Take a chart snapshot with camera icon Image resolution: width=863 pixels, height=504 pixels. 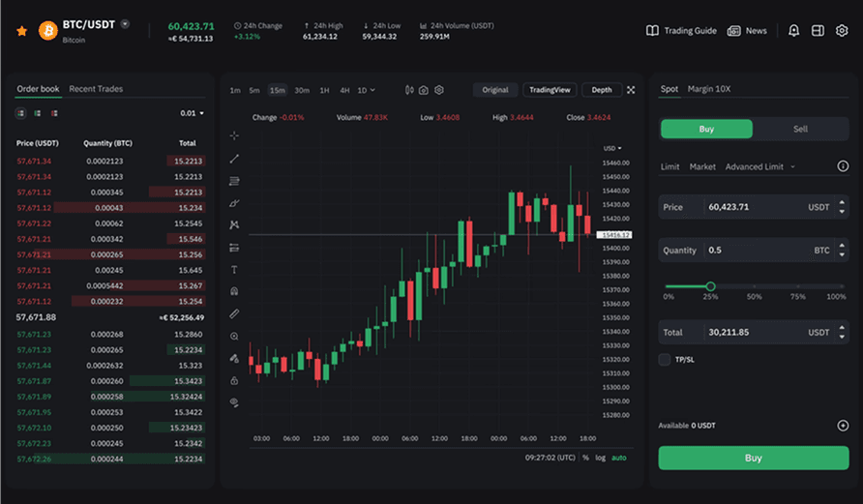click(x=424, y=90)
